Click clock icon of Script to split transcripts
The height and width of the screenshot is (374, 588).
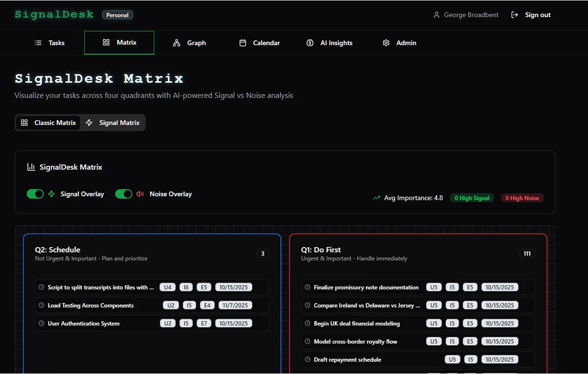coord(42,287)
